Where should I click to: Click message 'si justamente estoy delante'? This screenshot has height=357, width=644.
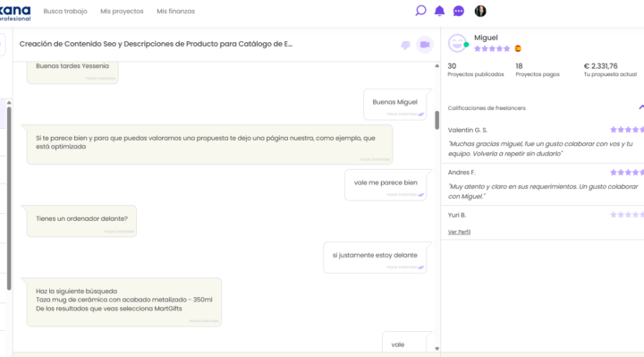click(x=375, y=258)
